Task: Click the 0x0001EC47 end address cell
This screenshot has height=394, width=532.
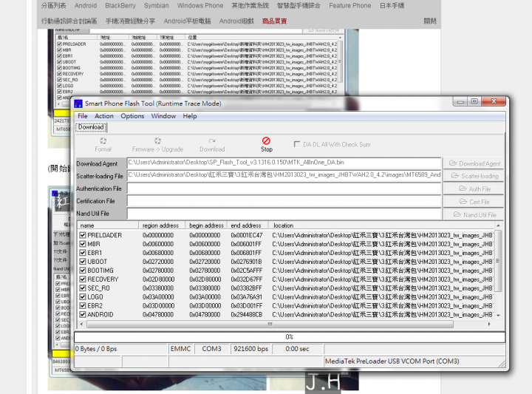Action: 247,235
